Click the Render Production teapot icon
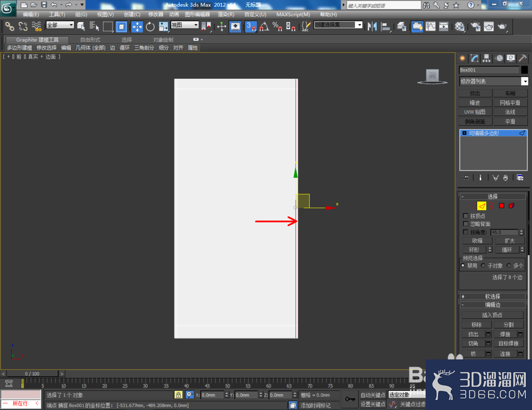Viewport: 532px width, 410px height. pyautogui.click(x=502, y=26)
